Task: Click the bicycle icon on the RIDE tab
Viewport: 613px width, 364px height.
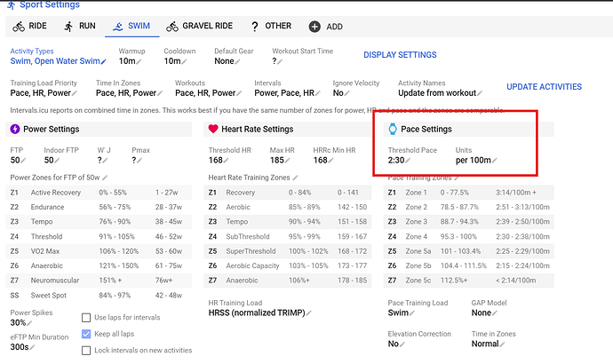Action: [x=19, y=27]
